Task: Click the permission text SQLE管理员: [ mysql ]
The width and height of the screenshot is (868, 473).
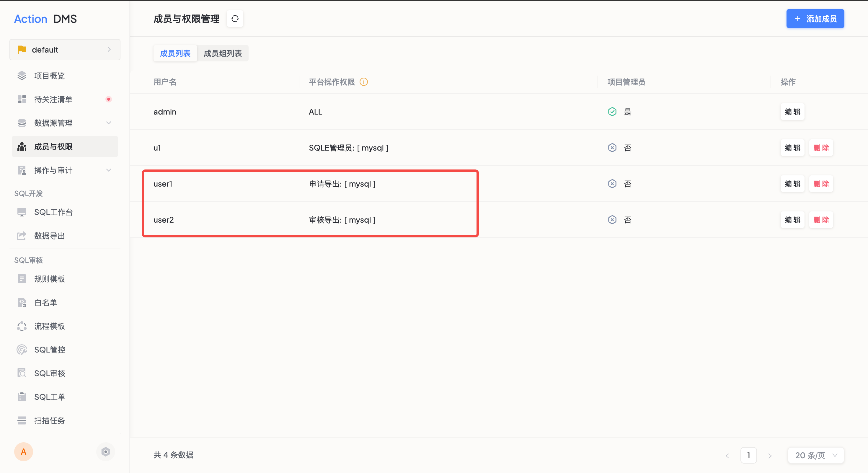Action: click(x=349, y=148)
